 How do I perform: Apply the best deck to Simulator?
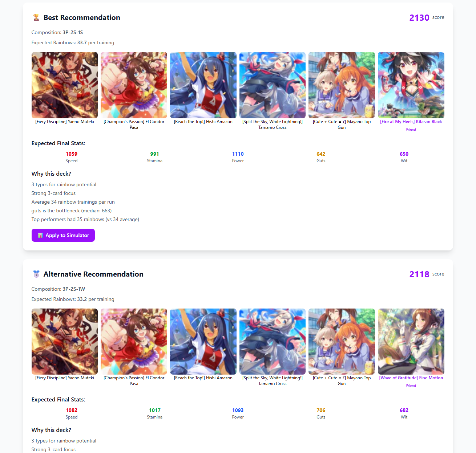tap(63, 235)
